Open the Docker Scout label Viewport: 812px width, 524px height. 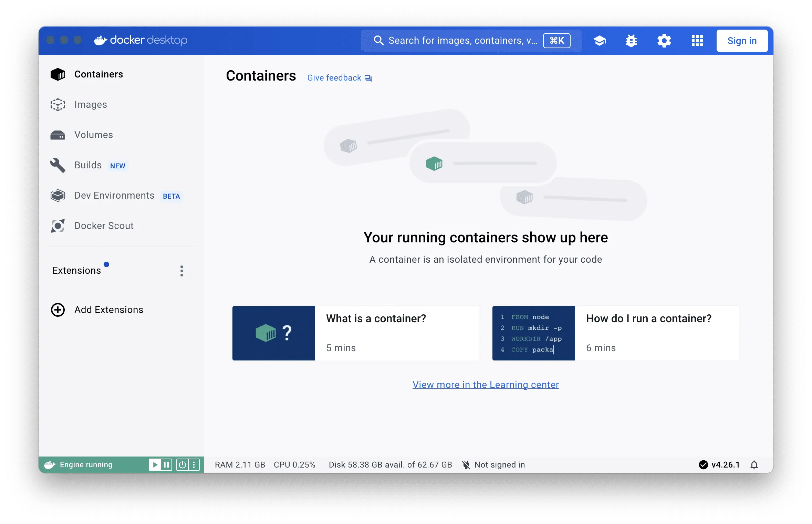[x=104, y=226]
